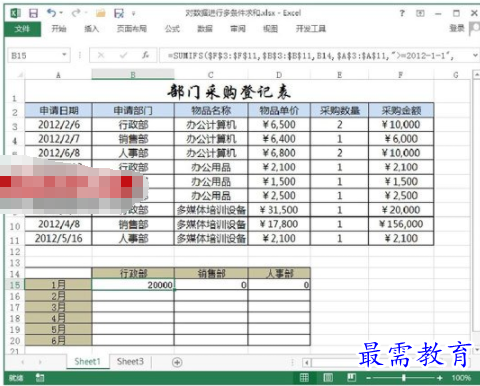Navigate to previous sheet arrow
The width and height of the screenshot is (480, 386).
[x=23, y=362]
